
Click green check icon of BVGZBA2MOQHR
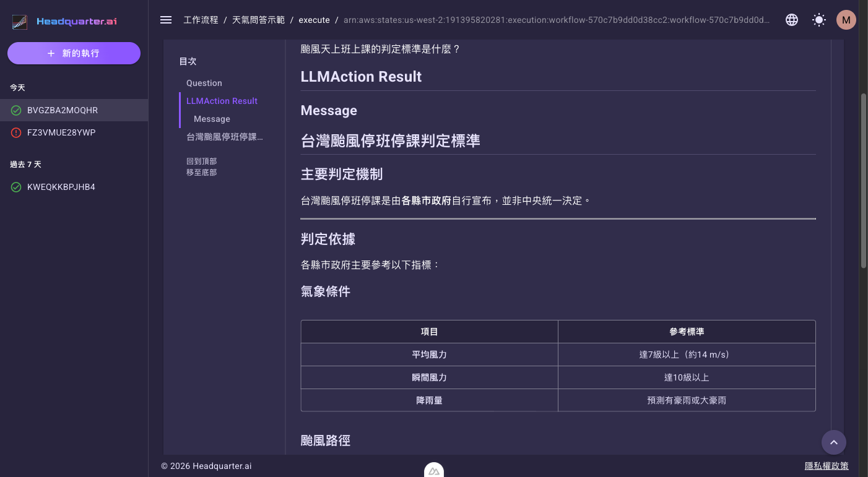pos(16,110)
